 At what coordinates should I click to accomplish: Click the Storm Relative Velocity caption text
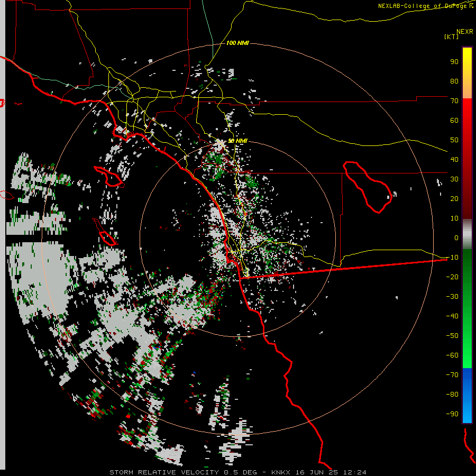(x=237, y=472)
